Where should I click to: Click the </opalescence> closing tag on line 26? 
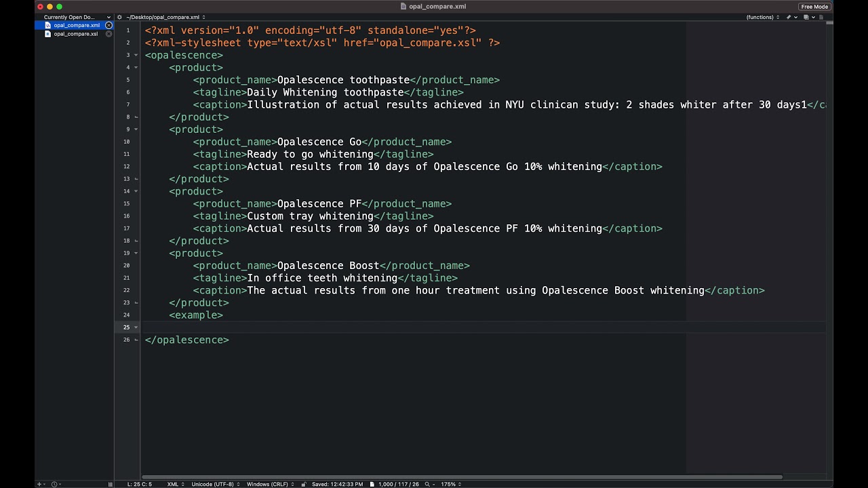coord(187,340)
